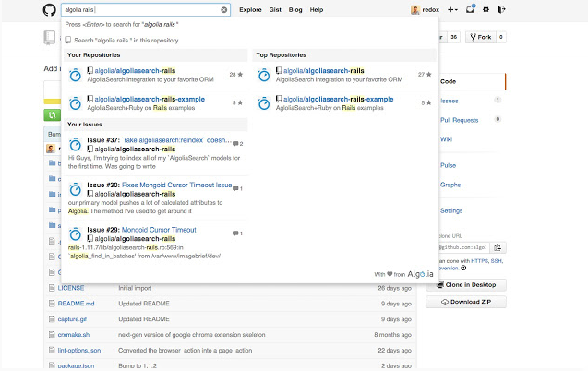This screenshot has width=588, height=371.
Task: Click the timer icon next to Issue #30
Action: (x=76, y=189)
